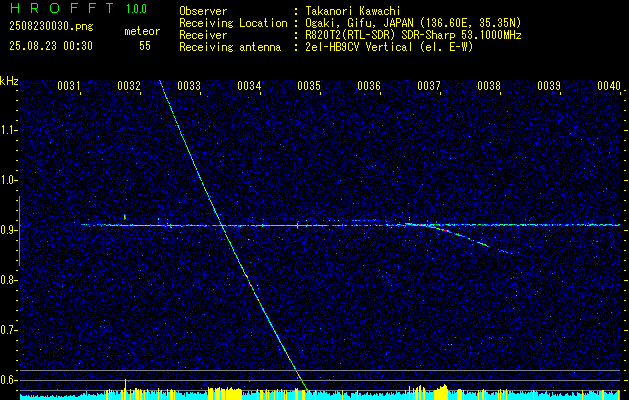Click the 1.1 kHz frequency label

tap(7, 130)
